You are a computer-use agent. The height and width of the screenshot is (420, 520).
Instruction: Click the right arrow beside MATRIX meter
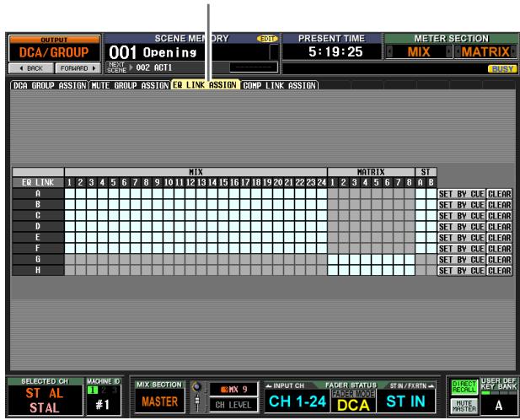point(514,51)
